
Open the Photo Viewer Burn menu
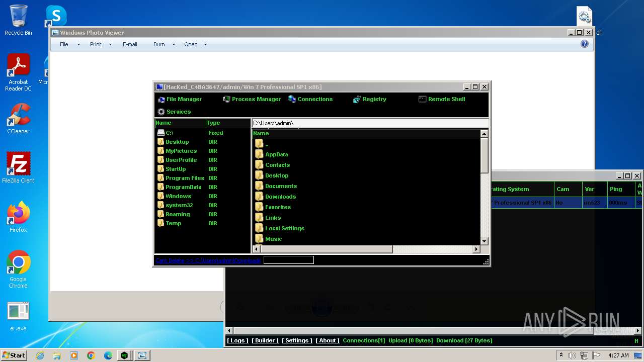(x=164, y=44)
